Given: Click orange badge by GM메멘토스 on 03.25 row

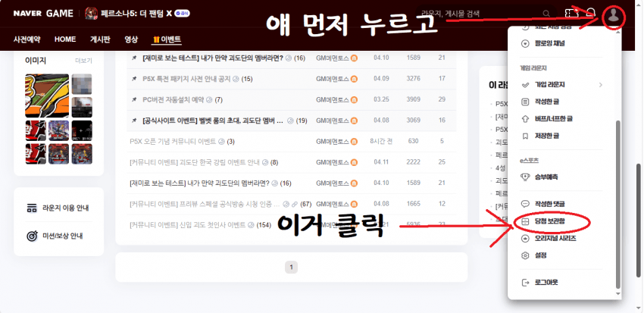Looking at the screenshot, I should click(354, 100).
